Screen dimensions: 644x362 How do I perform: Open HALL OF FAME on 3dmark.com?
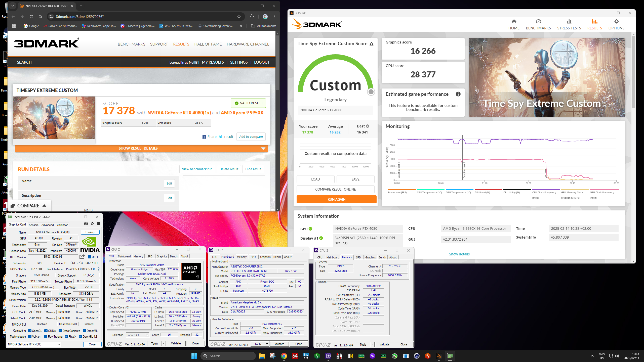click(208, 44)
